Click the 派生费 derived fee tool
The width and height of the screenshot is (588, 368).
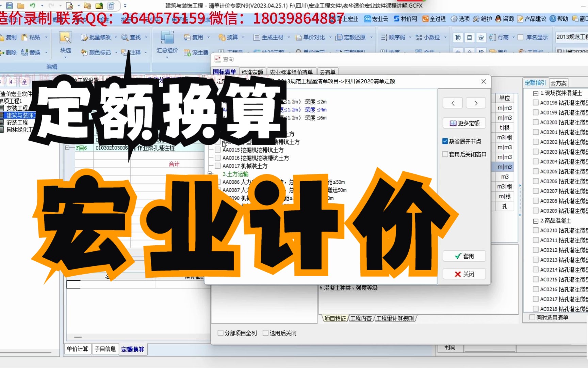tap(196, 52)
